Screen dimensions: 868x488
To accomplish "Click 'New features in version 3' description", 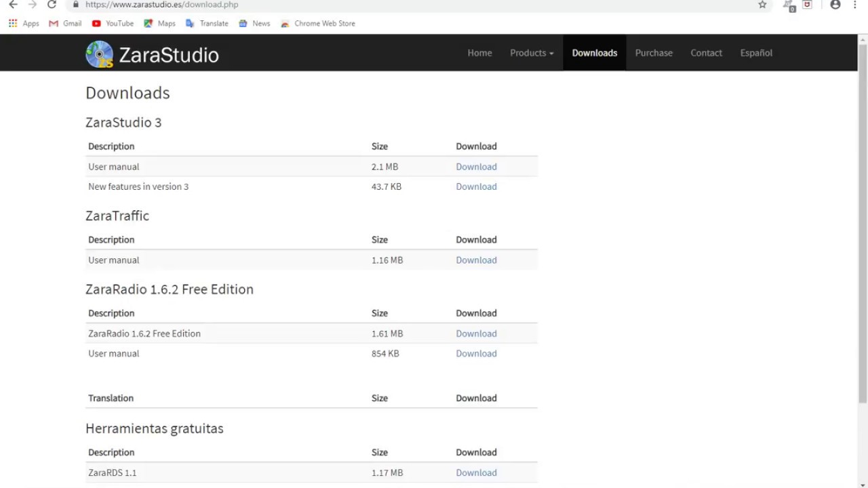I will click(138, 186).
